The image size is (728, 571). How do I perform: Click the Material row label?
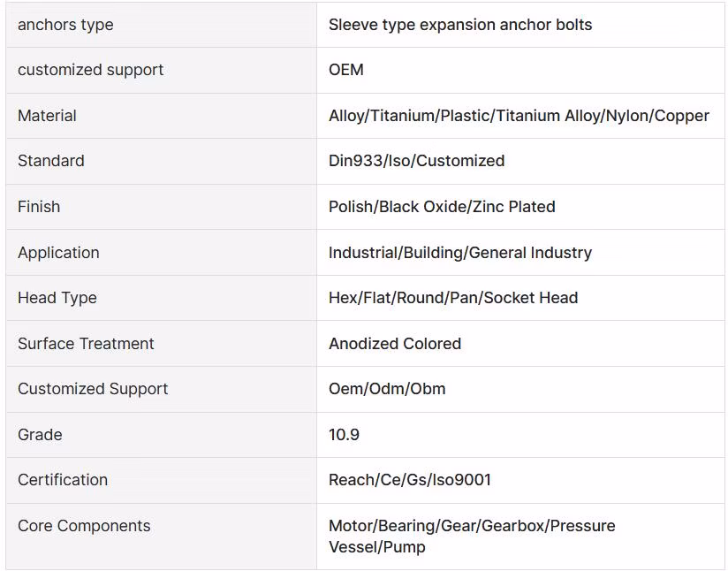coord(47,115)
